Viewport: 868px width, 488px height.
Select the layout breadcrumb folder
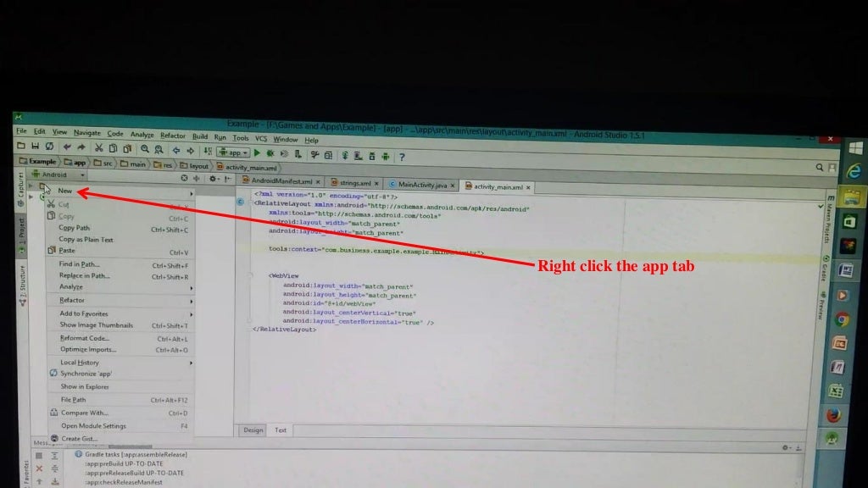click(x=194, y=166)
